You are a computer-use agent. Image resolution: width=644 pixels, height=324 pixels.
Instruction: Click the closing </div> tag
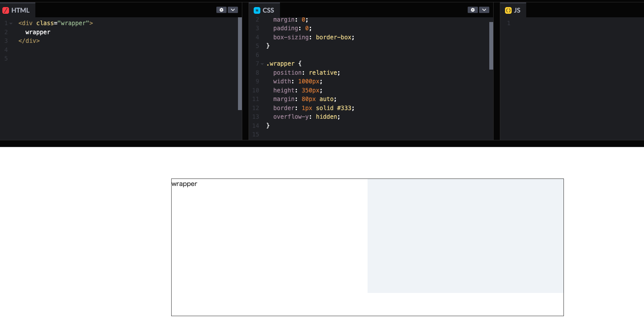point(29,41)
